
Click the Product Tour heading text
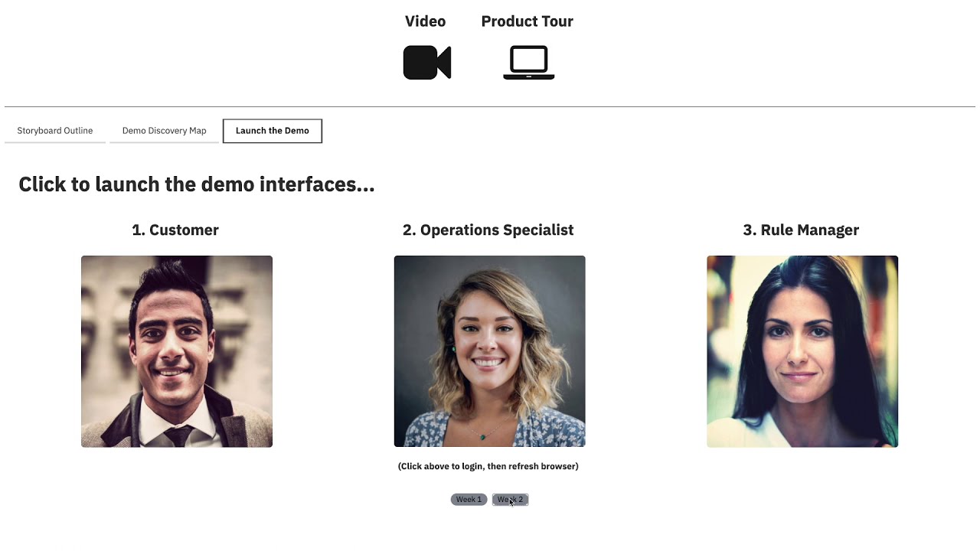point(527,21)
